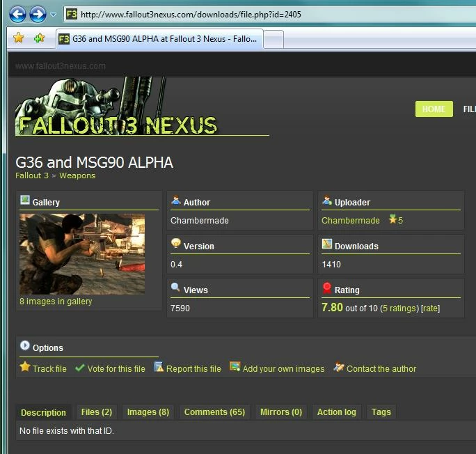Click the Views magnifier icon
The height and width of the screenshot is (454, 476).
coord(175,288)
